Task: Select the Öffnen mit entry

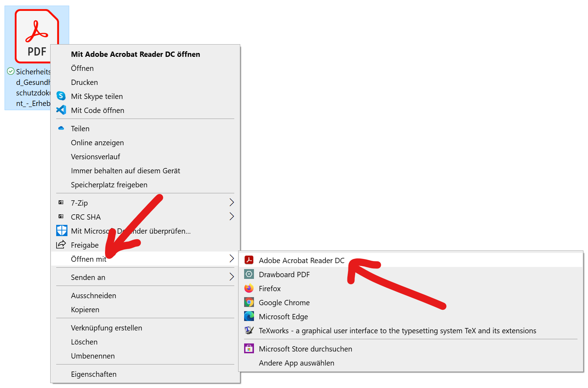Action: tap(145, 259)
